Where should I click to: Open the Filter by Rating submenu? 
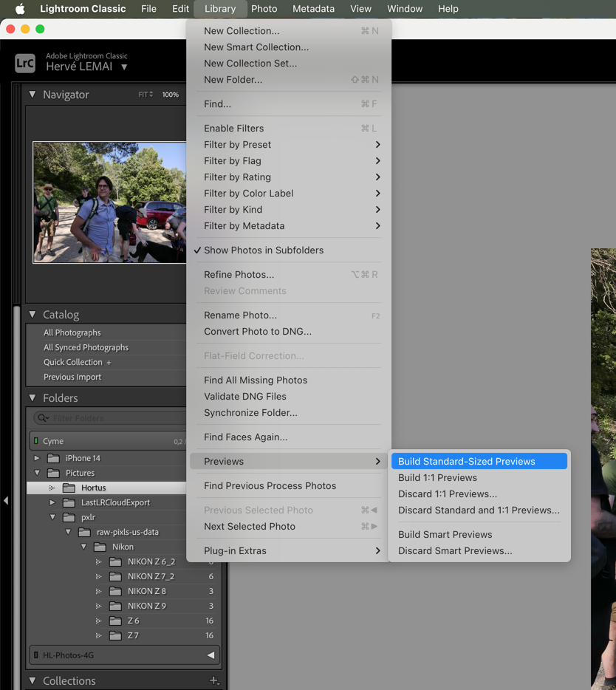coord(289,177)
